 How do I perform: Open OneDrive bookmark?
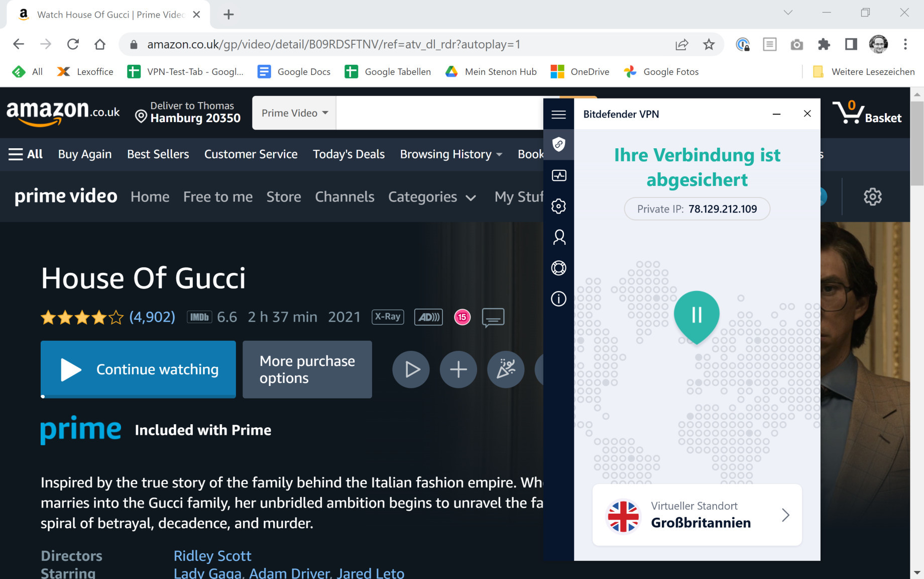tap(580, 72)
